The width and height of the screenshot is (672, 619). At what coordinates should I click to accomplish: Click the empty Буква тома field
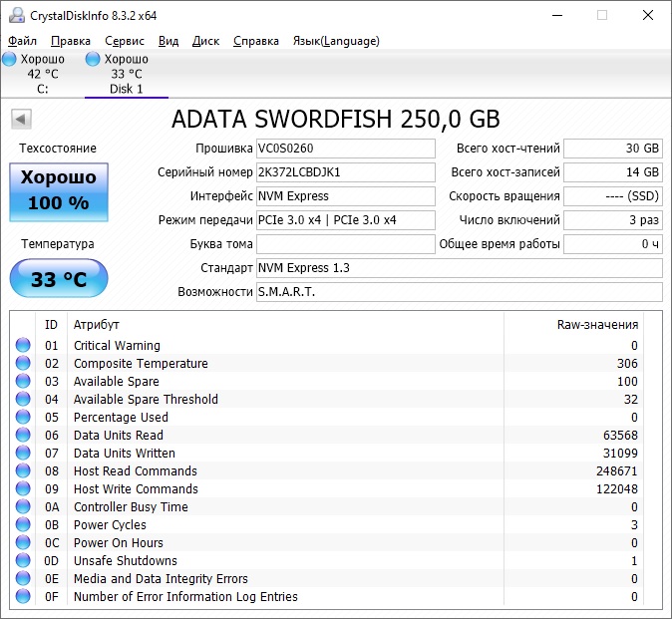[x=345, y=244]
